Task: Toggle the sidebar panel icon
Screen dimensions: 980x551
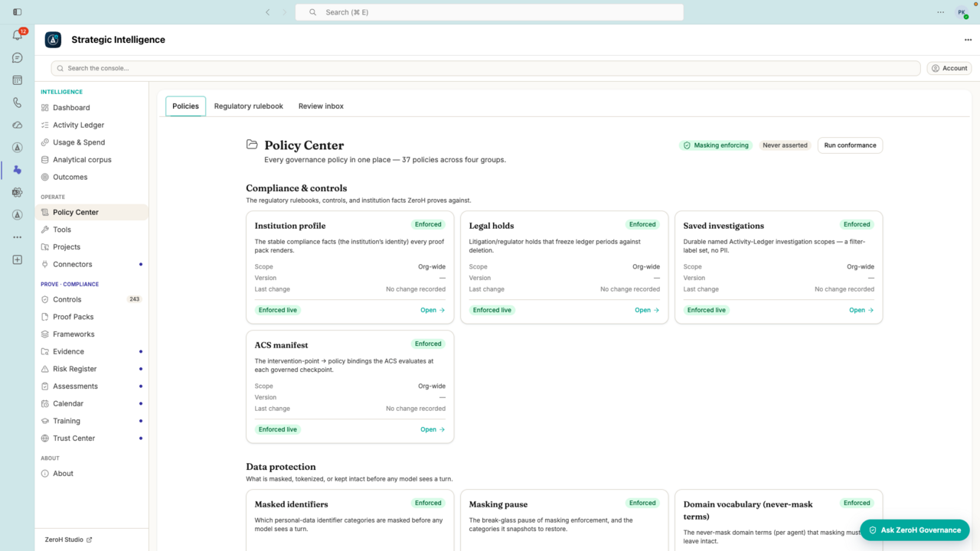Action: (18, 12)
